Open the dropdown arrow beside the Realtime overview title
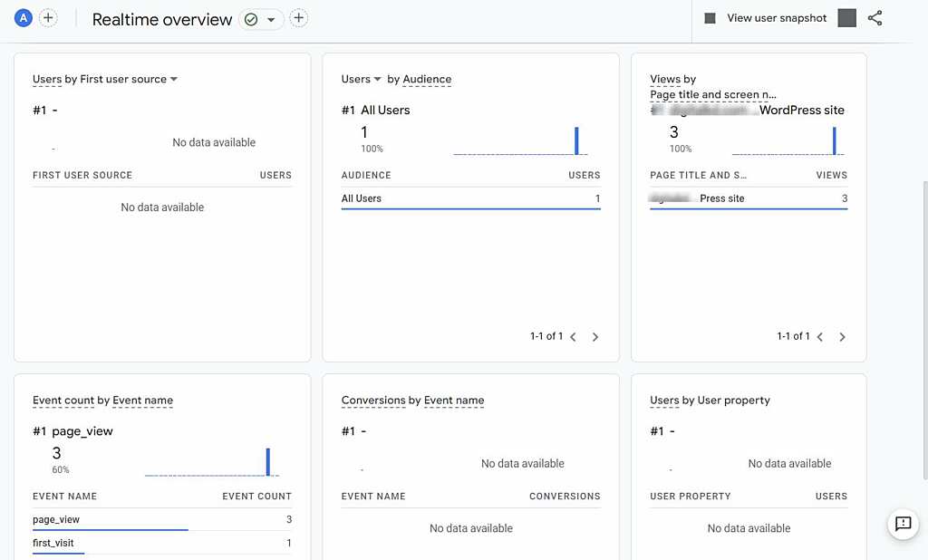The height and width of the screenshot is (560, 928). point(271,20)
